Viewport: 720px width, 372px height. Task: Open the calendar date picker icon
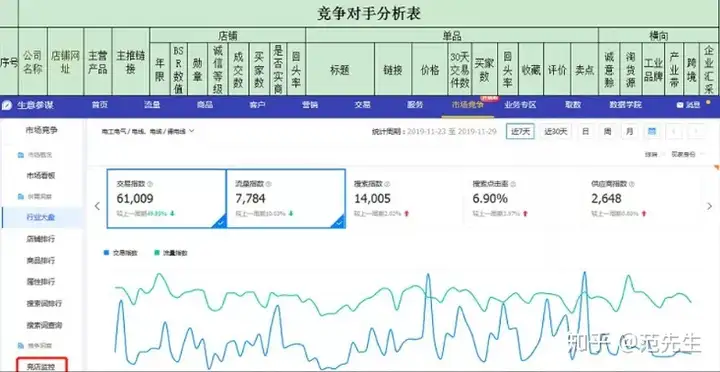pos(652,132)
